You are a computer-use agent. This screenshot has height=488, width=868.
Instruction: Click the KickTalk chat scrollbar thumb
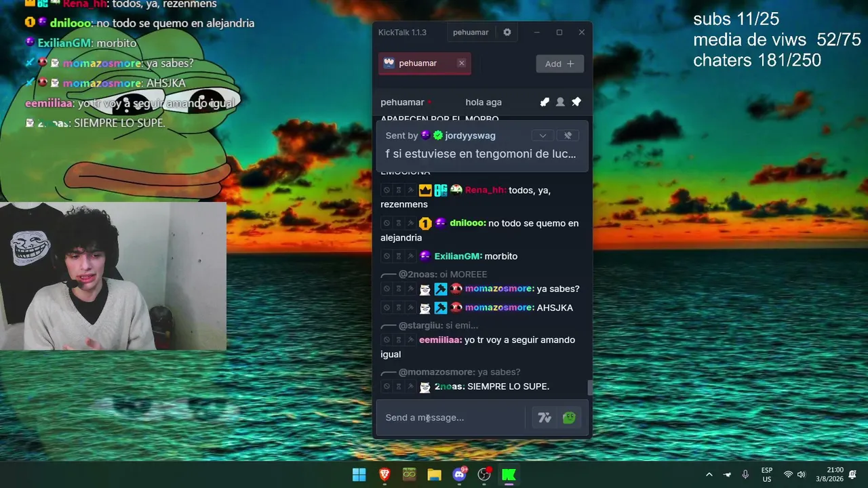pyautogui.click(x=590, y=387)
